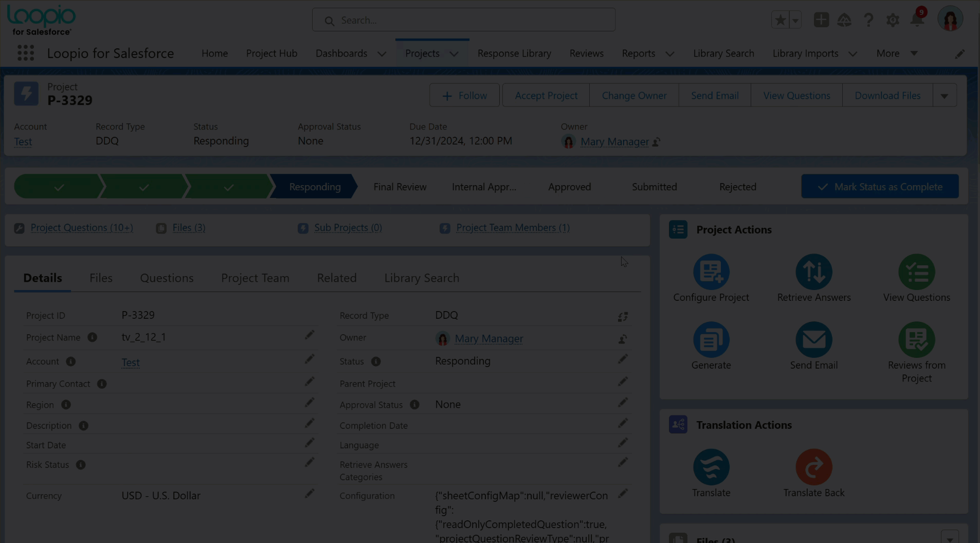Viewport: 980px width, 543px height.
Task: Switch to Project Team tab
Action: coord(255,278)
